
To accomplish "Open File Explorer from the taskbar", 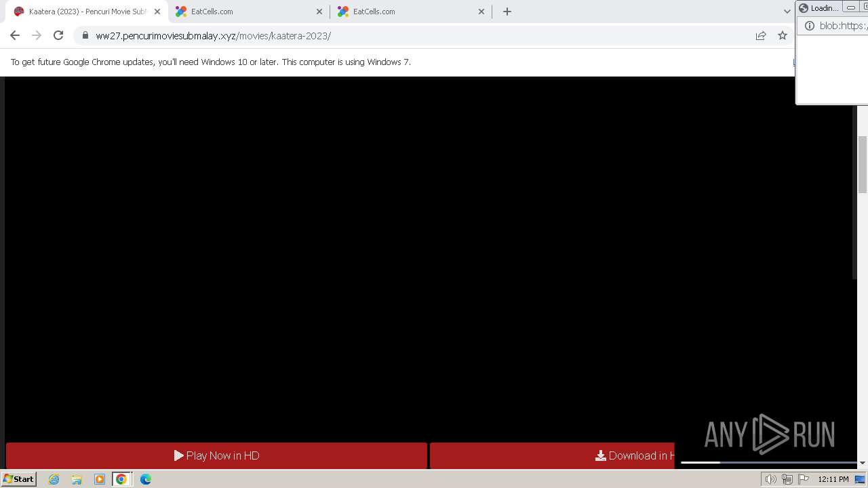I will coord(77,479).
